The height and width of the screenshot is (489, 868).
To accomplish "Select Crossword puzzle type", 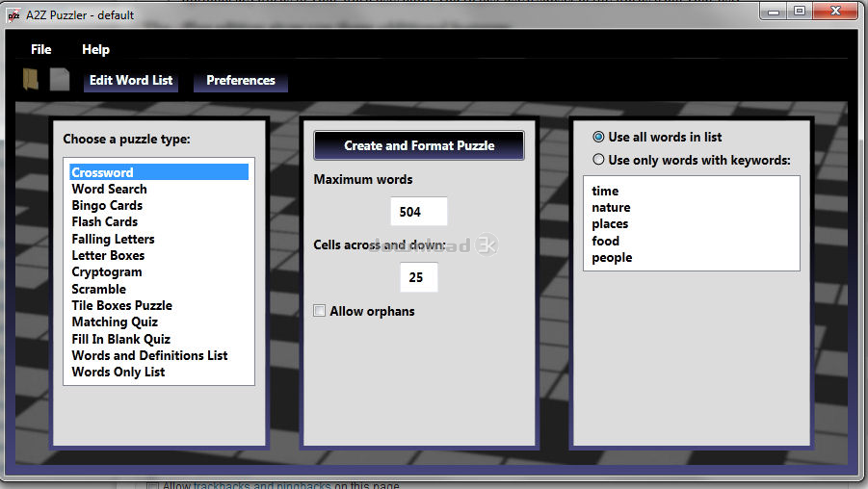I will pos(159,172).
